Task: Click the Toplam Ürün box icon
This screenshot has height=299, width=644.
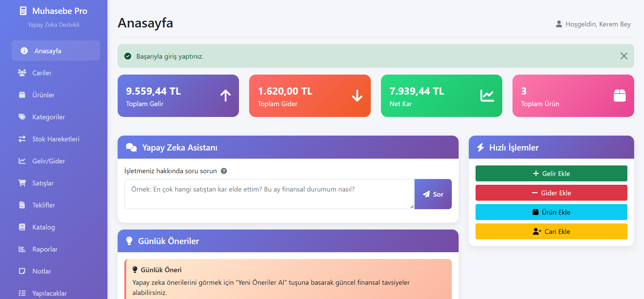Action: tap(619, 96)
